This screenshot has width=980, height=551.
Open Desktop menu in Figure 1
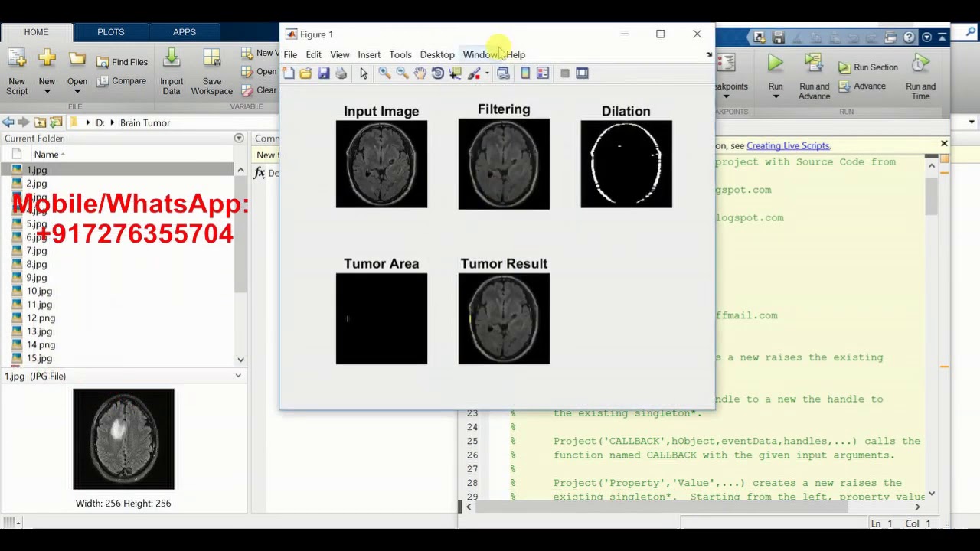[437, 54]
